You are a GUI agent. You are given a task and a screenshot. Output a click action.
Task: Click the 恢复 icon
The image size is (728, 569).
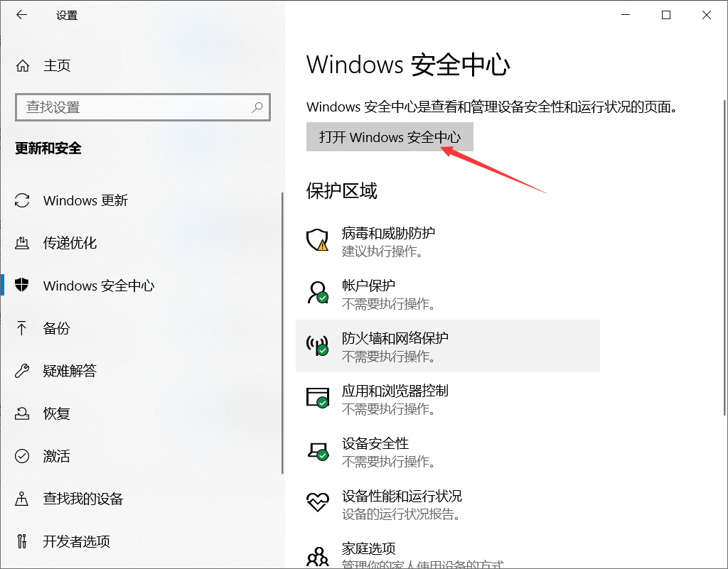coord(22,413)
